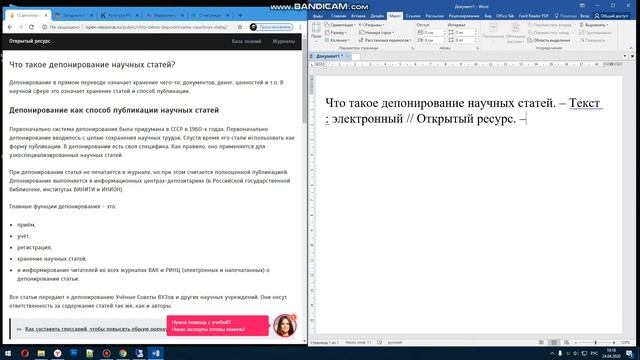Open Opera from the taskbar

[x=25, y=353]
